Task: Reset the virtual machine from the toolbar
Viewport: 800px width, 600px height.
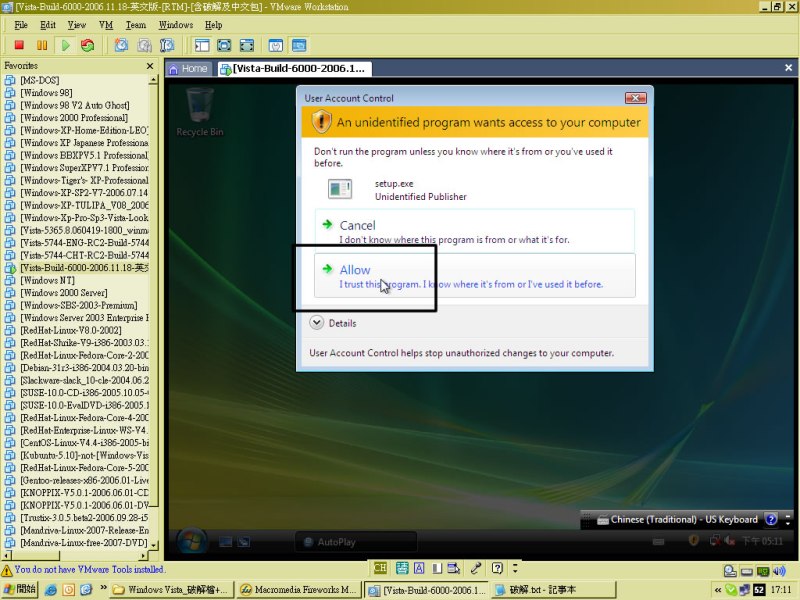Action: [88, 45]
